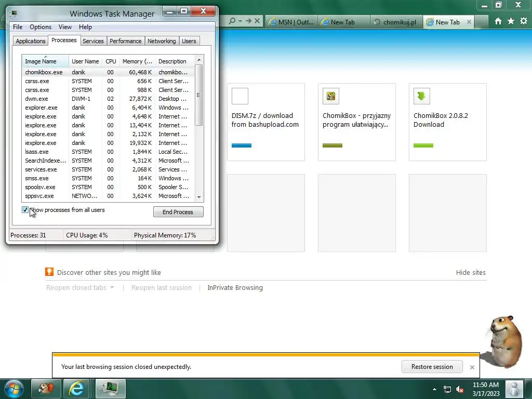Click the network tray icon
532x399 pixels.
click(x=447, y=390)
